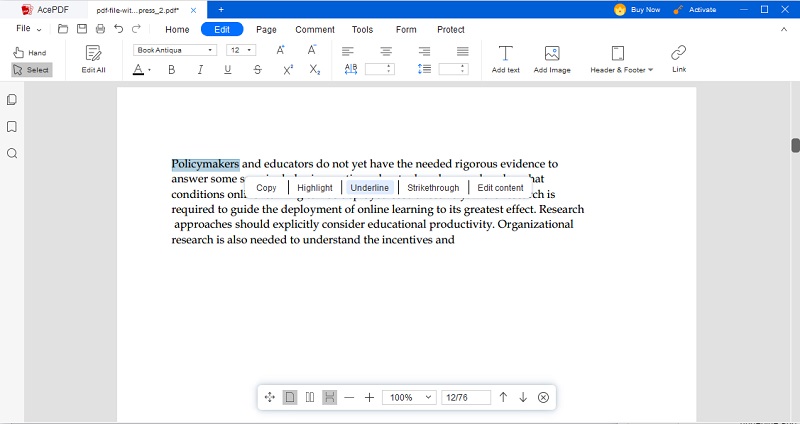Image resolution: width=800 pixels, height=425 pixels.
Task: Switch to the Tools tab
Action: (362, 30)
